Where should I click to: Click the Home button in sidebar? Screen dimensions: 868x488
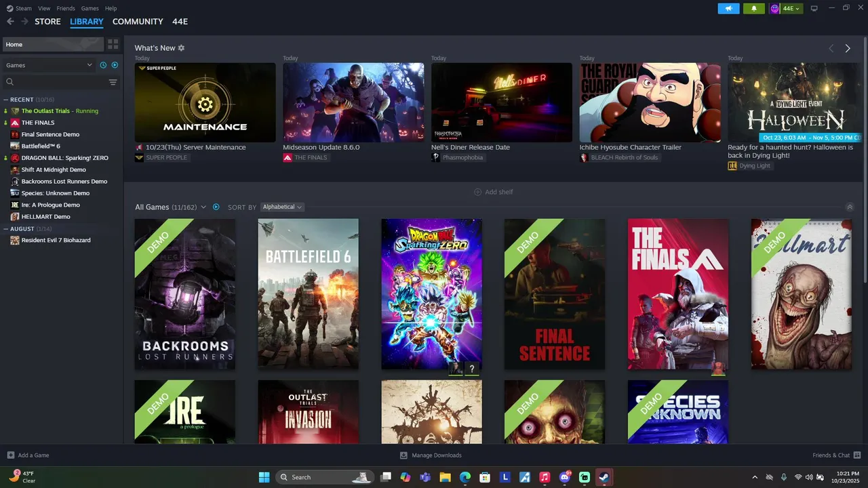pos(53,44)
